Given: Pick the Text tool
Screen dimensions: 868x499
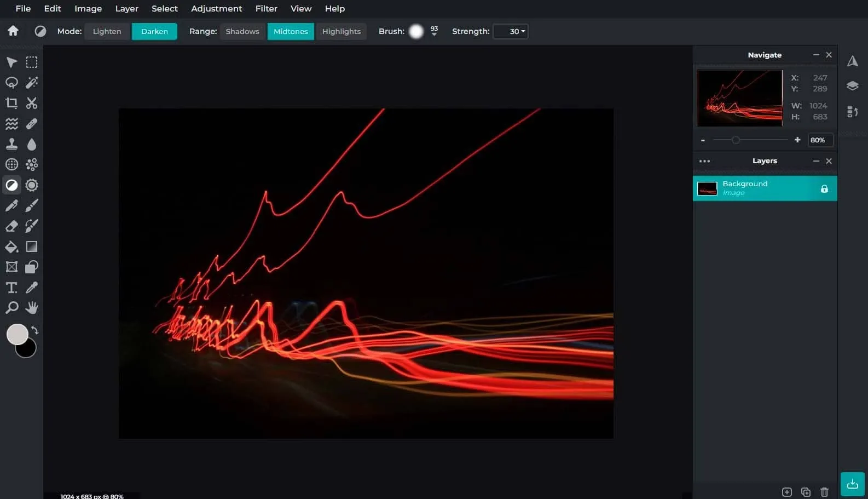Looking at the screenshot, I should click(x=11, y=288).
